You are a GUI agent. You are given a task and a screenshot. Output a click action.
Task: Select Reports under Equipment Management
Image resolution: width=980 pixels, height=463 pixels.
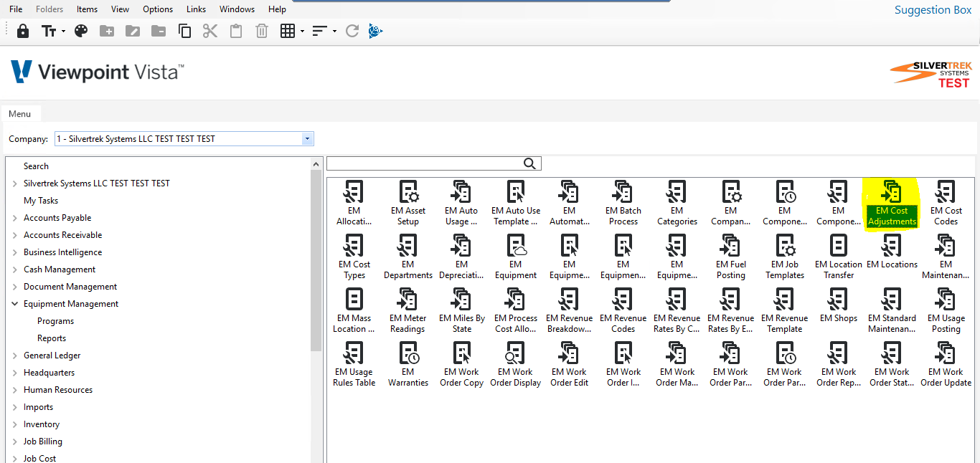pos(52,338)
